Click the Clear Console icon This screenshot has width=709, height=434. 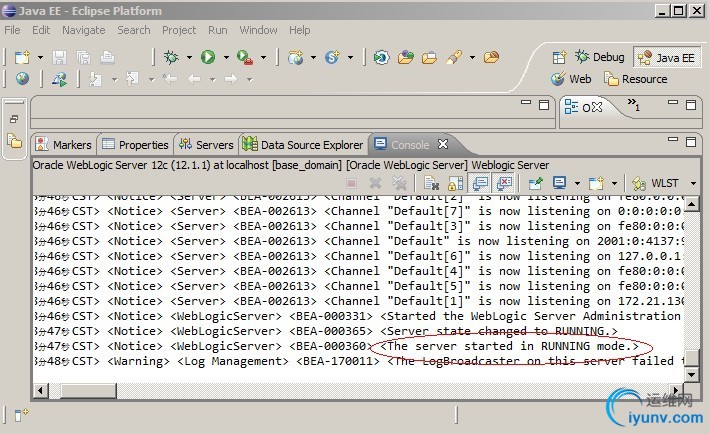point(431,183)
